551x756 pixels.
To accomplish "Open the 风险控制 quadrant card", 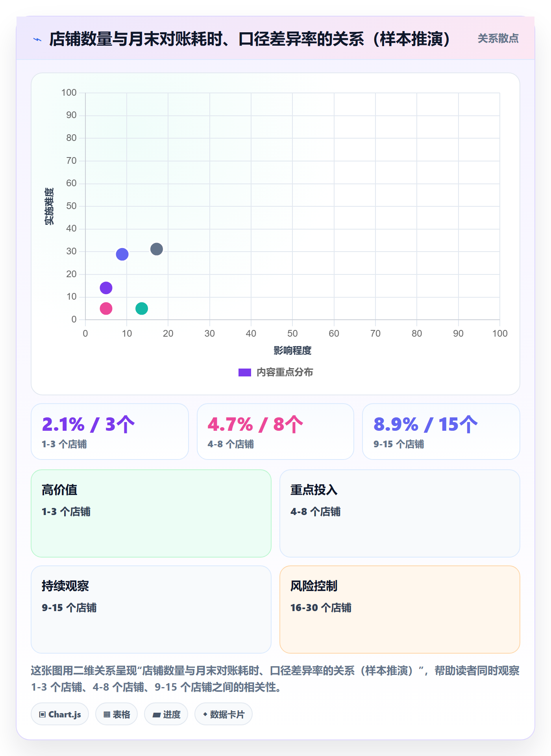I will click(x=400, y=610).
